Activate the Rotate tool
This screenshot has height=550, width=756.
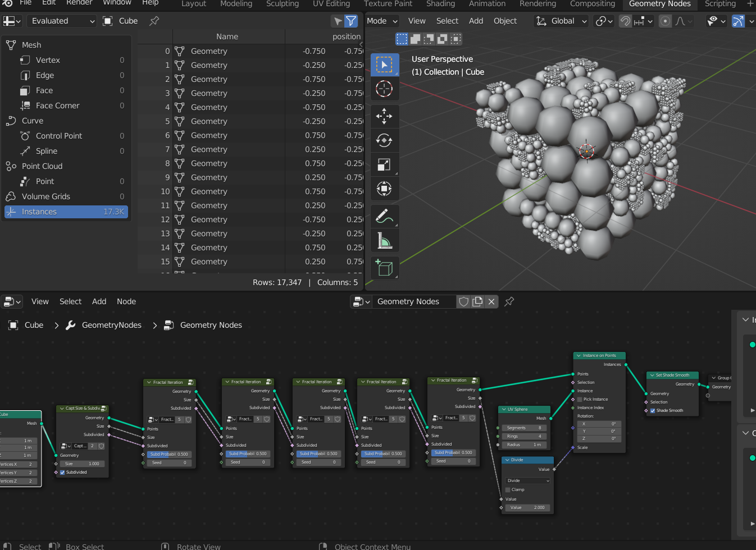click(384, 140)
